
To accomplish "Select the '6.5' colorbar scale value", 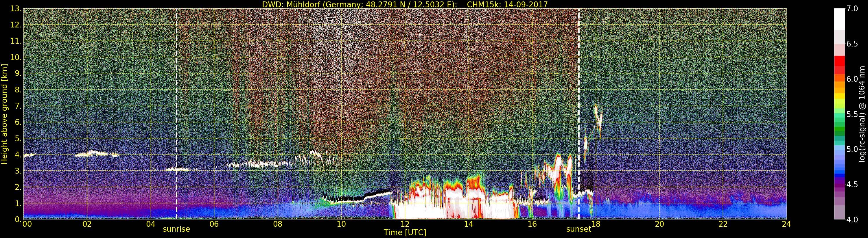I will point(852,44).
